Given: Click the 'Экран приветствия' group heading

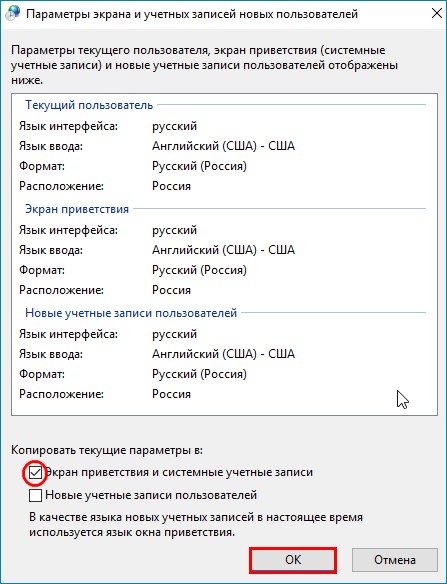Looking at the screenshot, I should tap(77, 209).
